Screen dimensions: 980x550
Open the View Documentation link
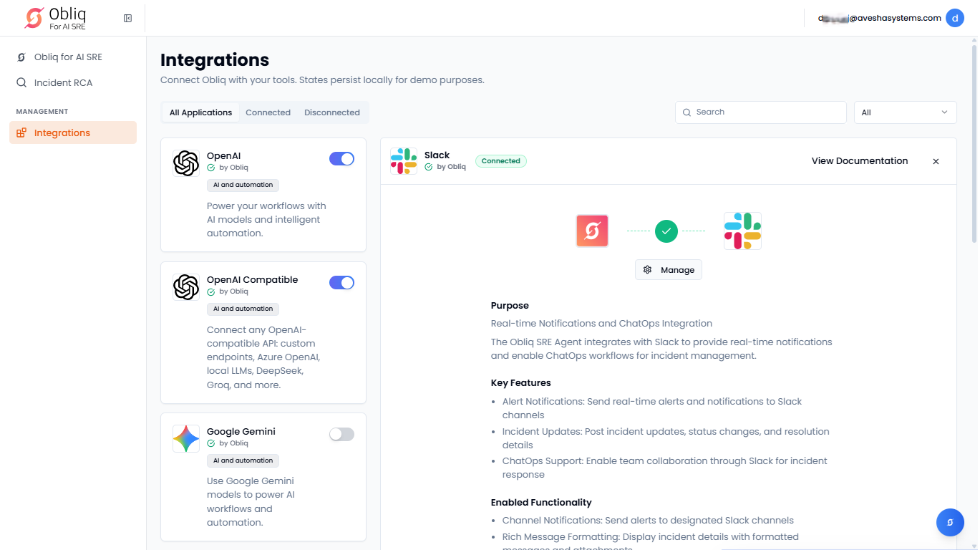pos(859,161)
